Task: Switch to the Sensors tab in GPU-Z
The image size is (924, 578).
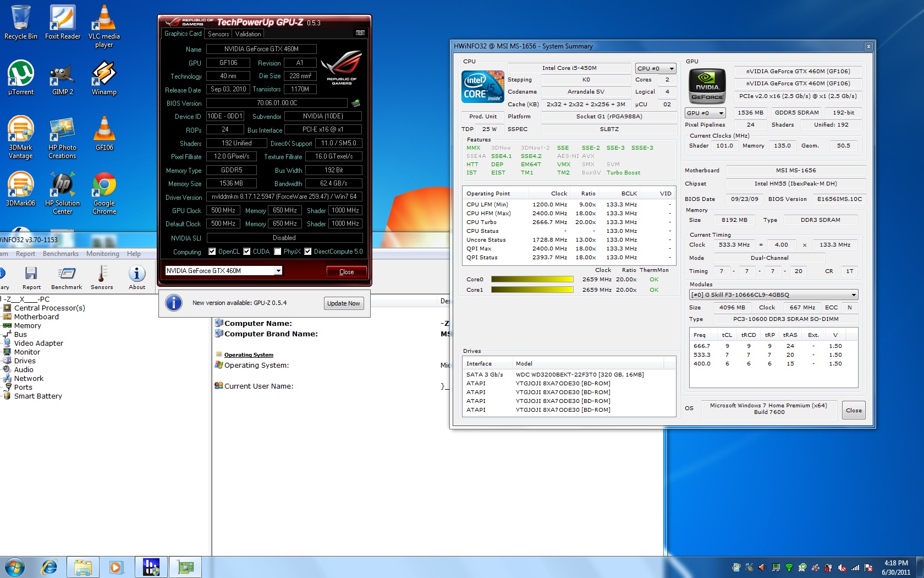Action: (218, 34)
